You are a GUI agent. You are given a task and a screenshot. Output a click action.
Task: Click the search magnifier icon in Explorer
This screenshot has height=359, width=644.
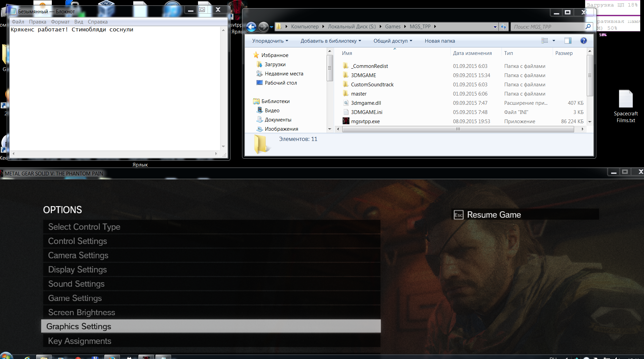588,26
